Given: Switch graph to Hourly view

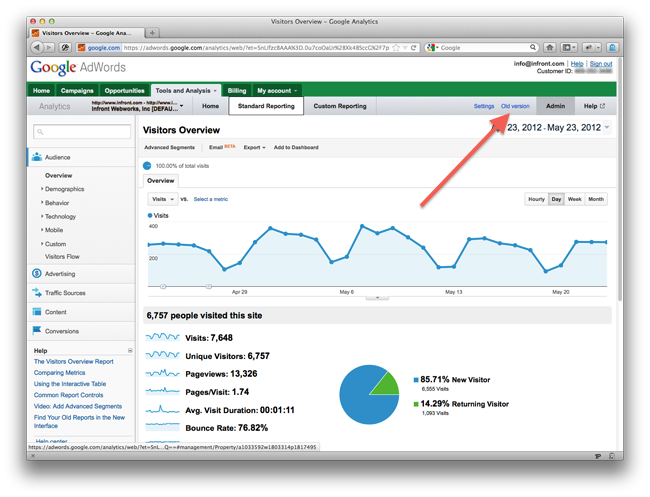Looking at the screenshot, I should click(x=536, y=199).
